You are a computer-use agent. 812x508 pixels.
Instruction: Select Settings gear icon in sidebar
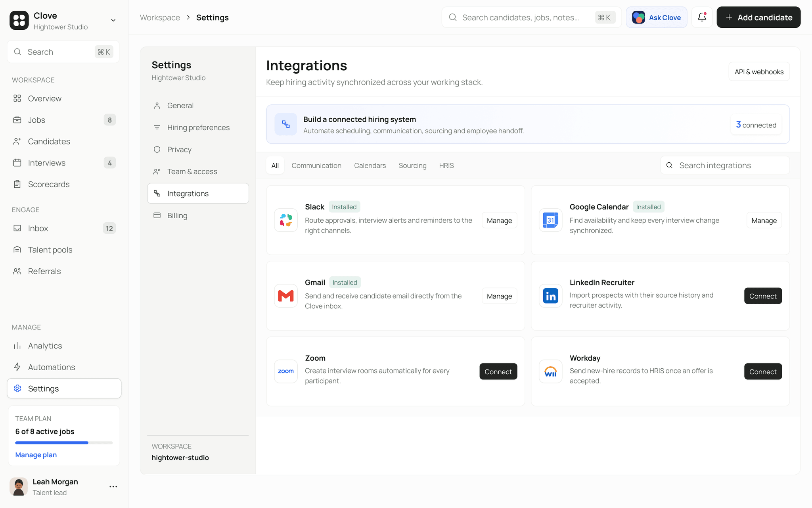(x=17, y=389)
